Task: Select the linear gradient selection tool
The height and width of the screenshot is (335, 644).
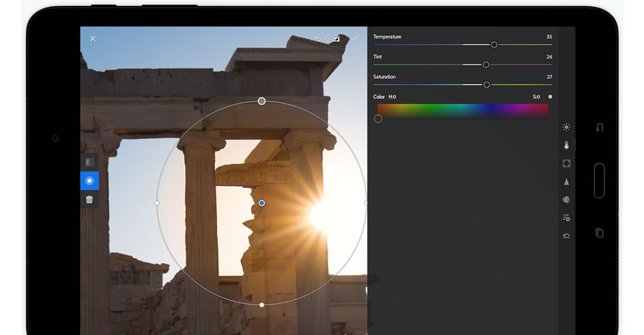Action: click(x=90, y=162)
